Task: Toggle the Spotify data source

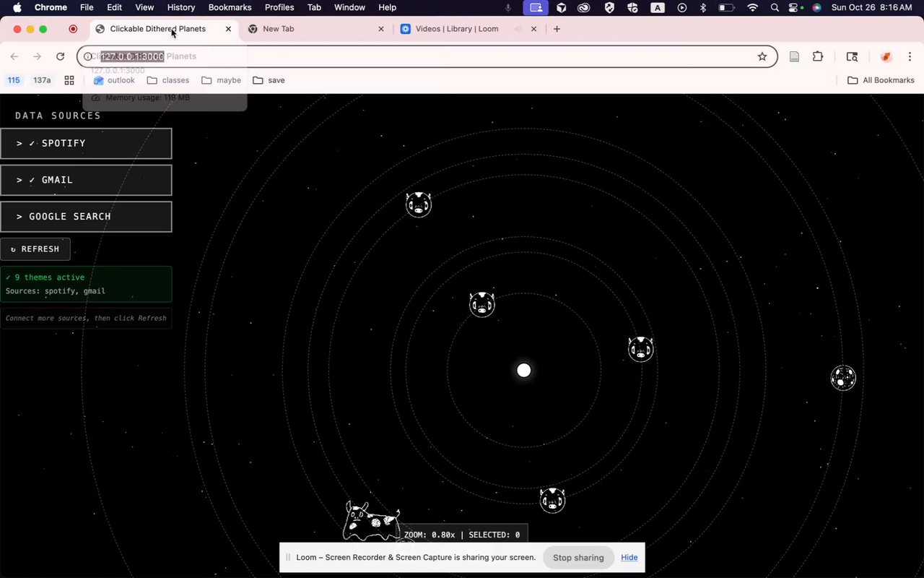Action: point(86,143)
